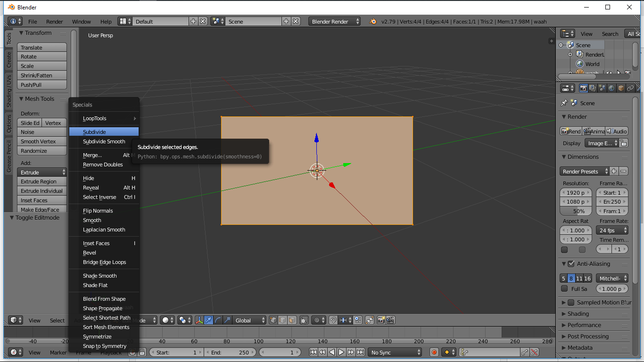Select the World item in outliner
644x362 pixels.
[592, 64]
